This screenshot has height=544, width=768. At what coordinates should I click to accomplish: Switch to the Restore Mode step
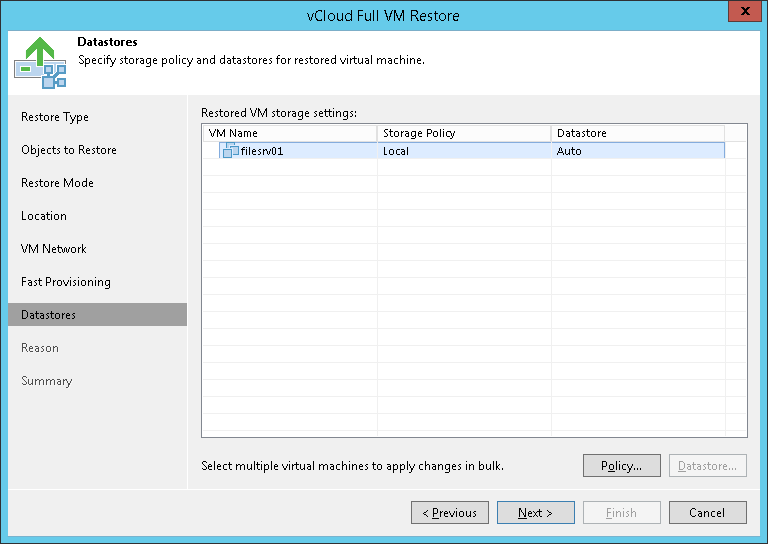tap(57, 183)
